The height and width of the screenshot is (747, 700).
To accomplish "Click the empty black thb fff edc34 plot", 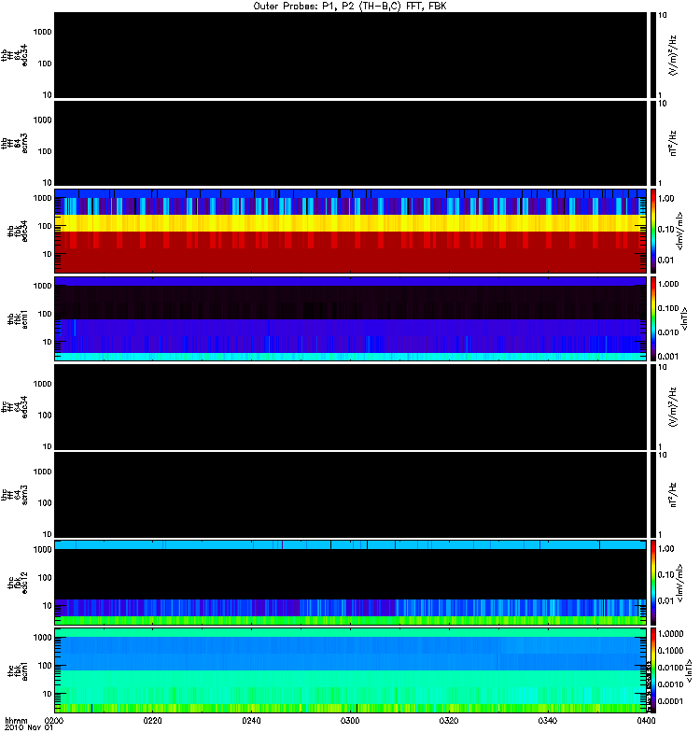I will (351, 55).
